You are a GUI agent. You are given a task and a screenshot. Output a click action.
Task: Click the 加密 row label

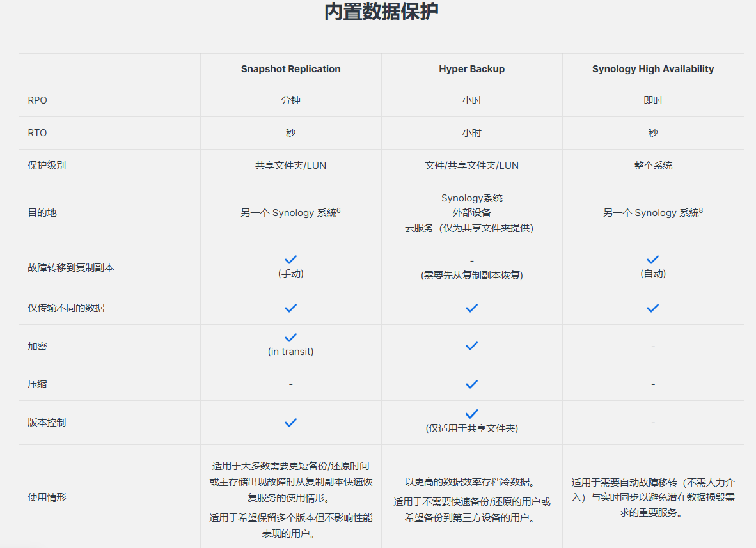coord(37,346)
